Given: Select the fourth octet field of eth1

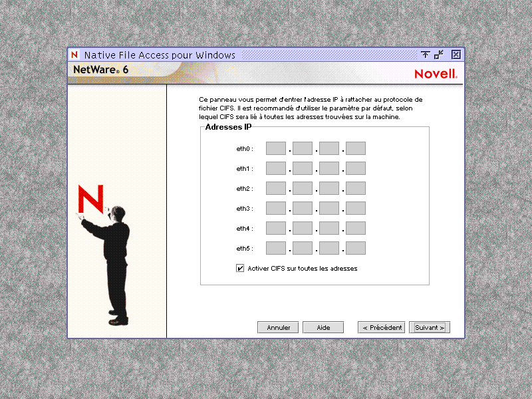Looking at the screenshot, I should coord(356,169).
